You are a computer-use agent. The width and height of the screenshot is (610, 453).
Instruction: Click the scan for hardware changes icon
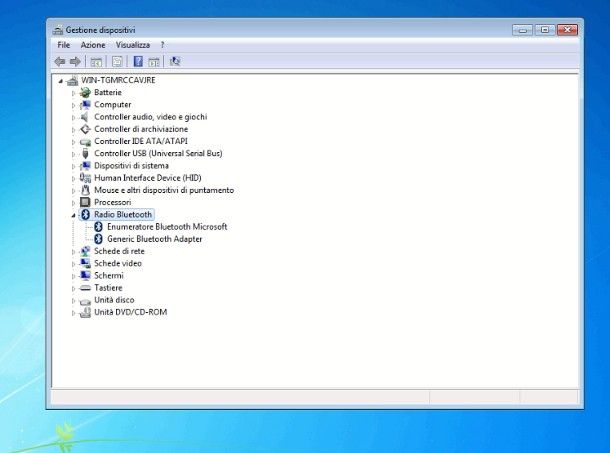[x=175, y=61]
